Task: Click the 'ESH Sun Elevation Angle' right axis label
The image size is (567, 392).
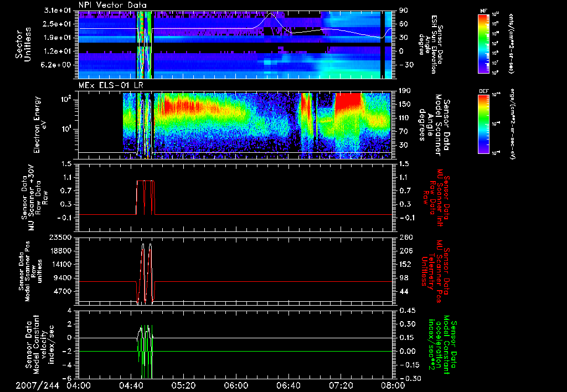Action: pos(430,44)
